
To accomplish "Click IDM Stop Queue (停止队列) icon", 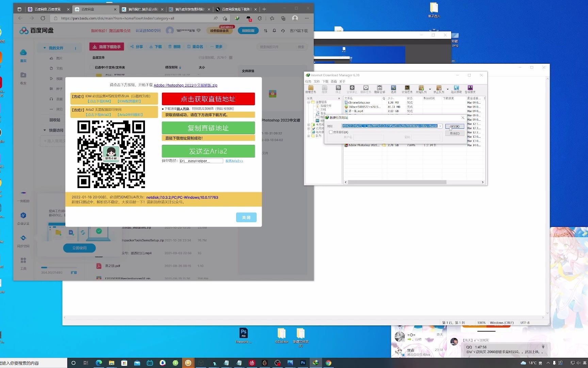I will pos(439,89).
